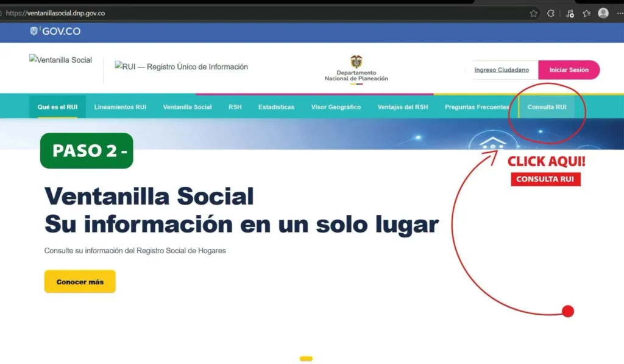Click the Ventanilla Social headline text

coord(149,196)
